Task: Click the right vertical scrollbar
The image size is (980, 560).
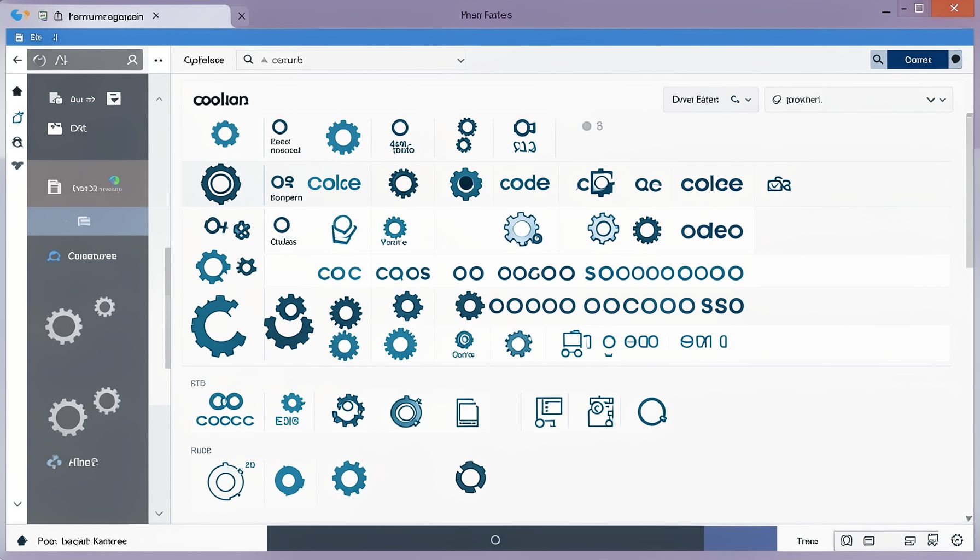Action: [x=969, y=190]
